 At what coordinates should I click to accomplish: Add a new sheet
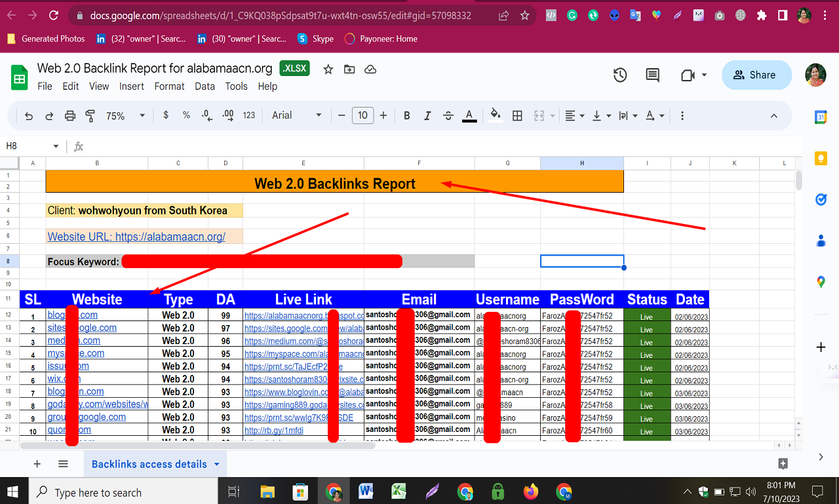[x=37, y=464]
